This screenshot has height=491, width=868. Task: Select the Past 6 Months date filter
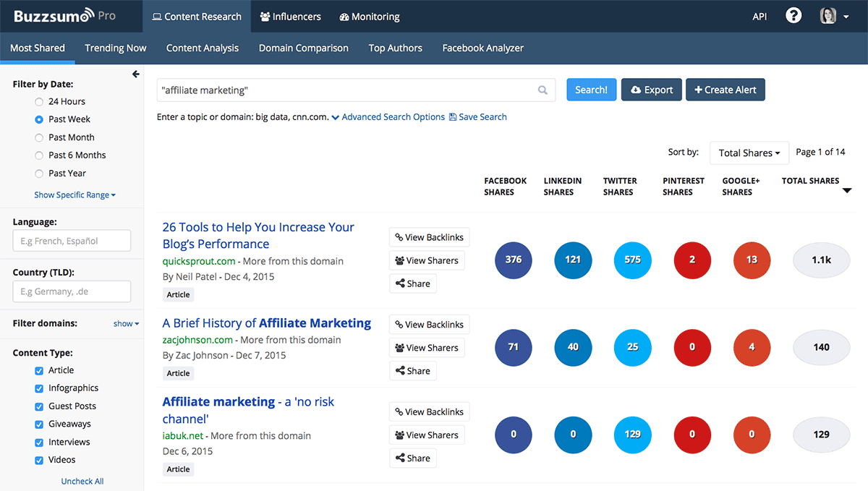pos(39,155)
